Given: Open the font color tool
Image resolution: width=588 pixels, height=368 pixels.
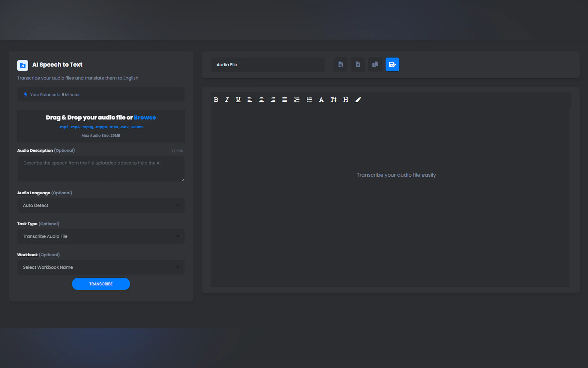Looking at the screenshot, I should click(x=321, y=100).
